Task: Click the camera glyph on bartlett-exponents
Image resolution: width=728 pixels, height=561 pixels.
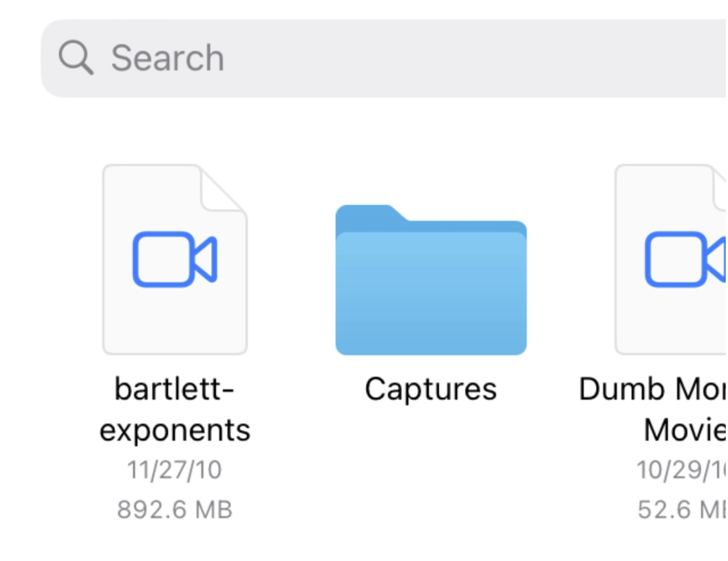Action: [x=175, y=259]
